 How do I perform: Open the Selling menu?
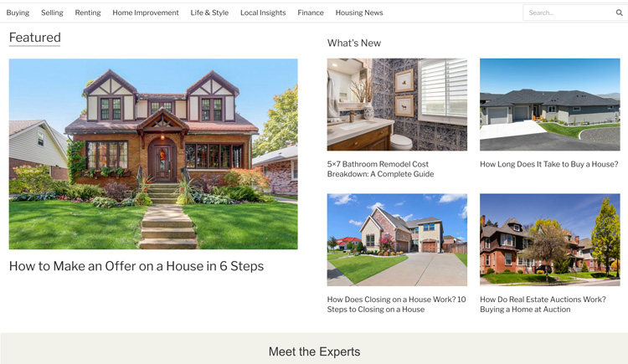click(x=52, y=13)
